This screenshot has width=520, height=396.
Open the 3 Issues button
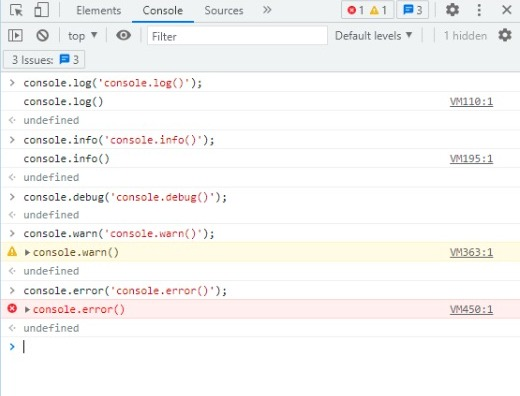44,60
